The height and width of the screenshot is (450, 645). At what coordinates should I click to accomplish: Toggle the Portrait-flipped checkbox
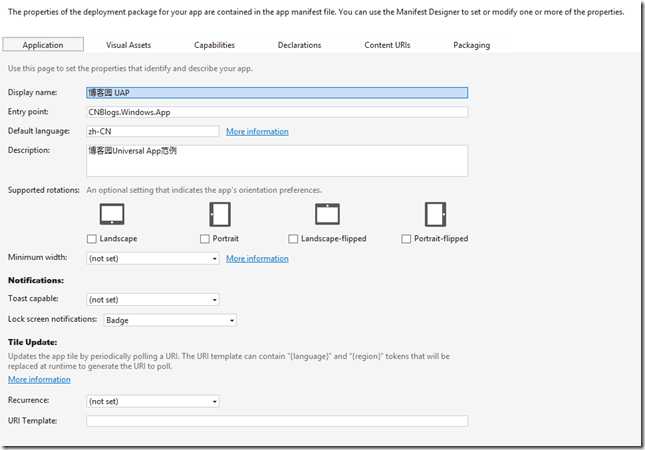point(406,239)
